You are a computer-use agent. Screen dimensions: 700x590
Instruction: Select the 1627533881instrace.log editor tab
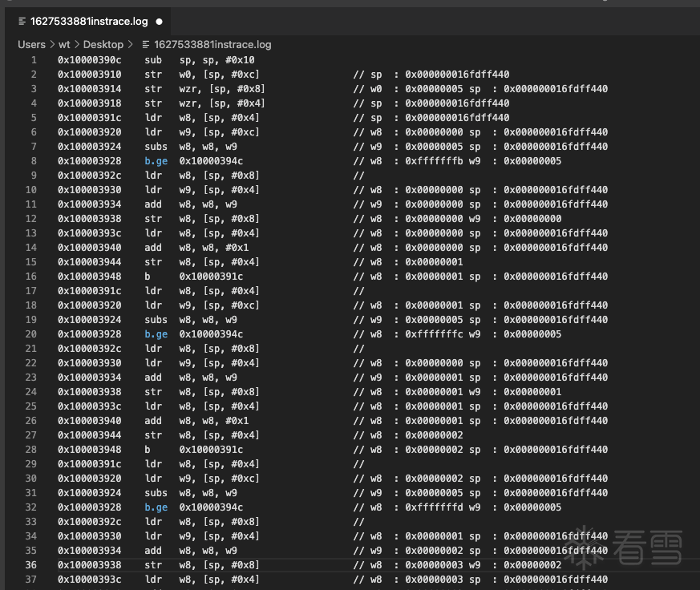pyautogui.click(x=88, y=22)
